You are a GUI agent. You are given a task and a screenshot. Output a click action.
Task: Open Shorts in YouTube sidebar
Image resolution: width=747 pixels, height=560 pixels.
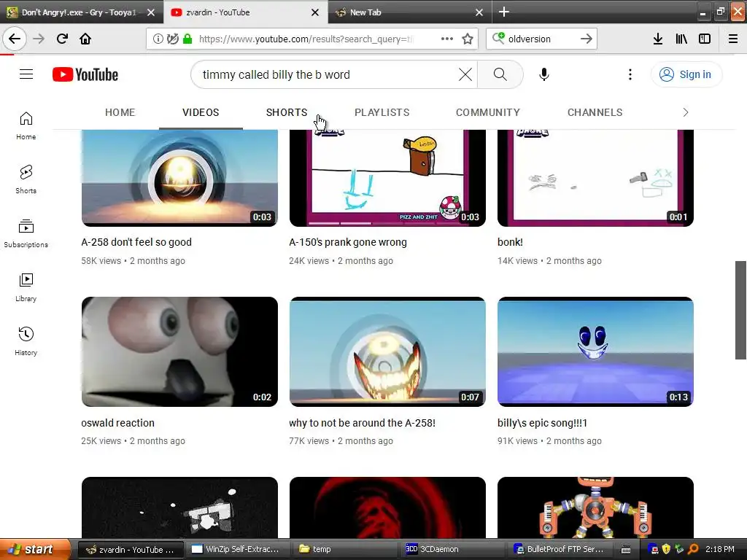(x=26, y=179)
